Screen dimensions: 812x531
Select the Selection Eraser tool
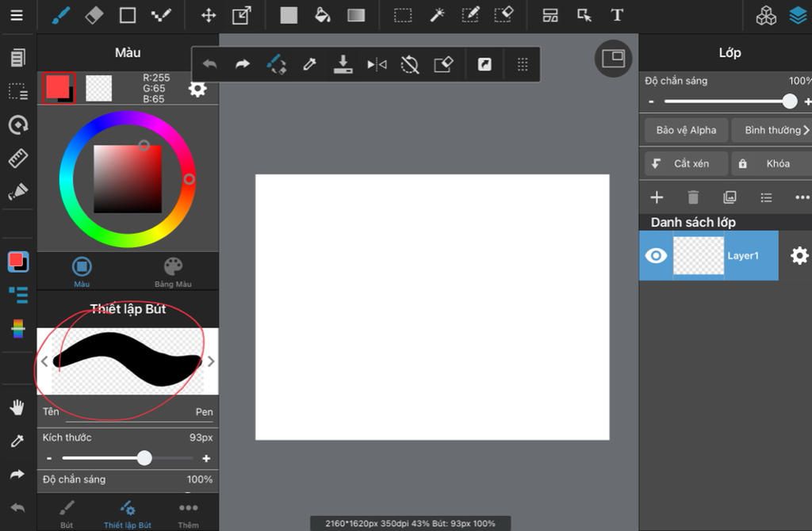pos(504,15)
